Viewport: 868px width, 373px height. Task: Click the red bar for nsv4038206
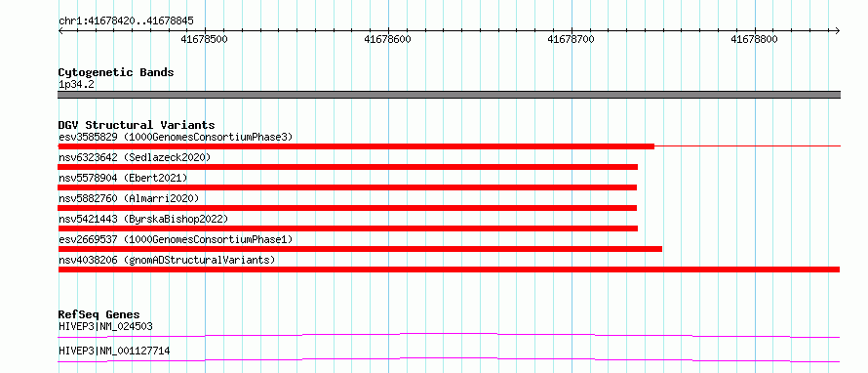[x=449, y=269]
